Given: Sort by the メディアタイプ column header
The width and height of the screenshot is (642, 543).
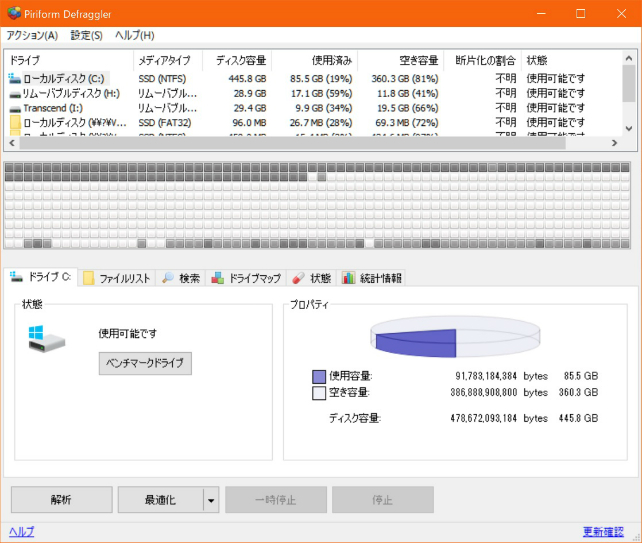Looking at the screenshot, I should [x=168, y=61].
